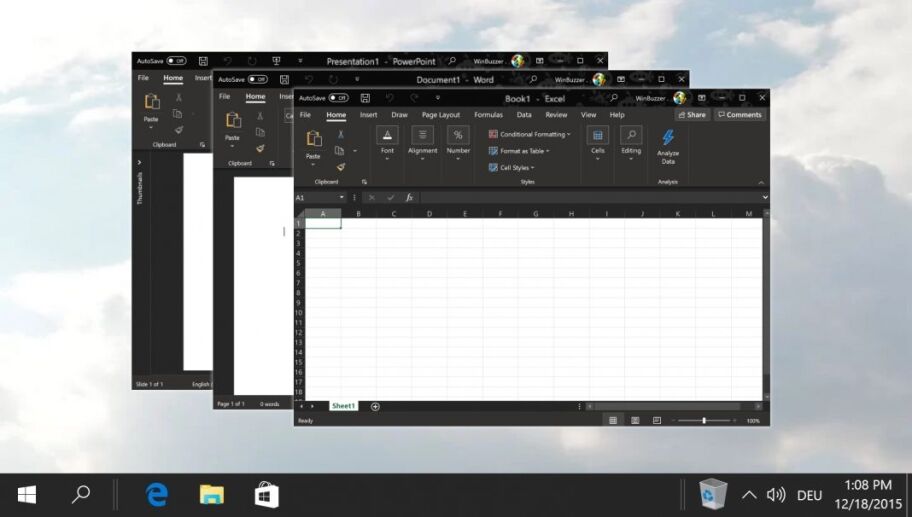Toggle AutoSave in the PowerPoint window
The height and width of the screenshot is (517, 912).
coord(176,61)
